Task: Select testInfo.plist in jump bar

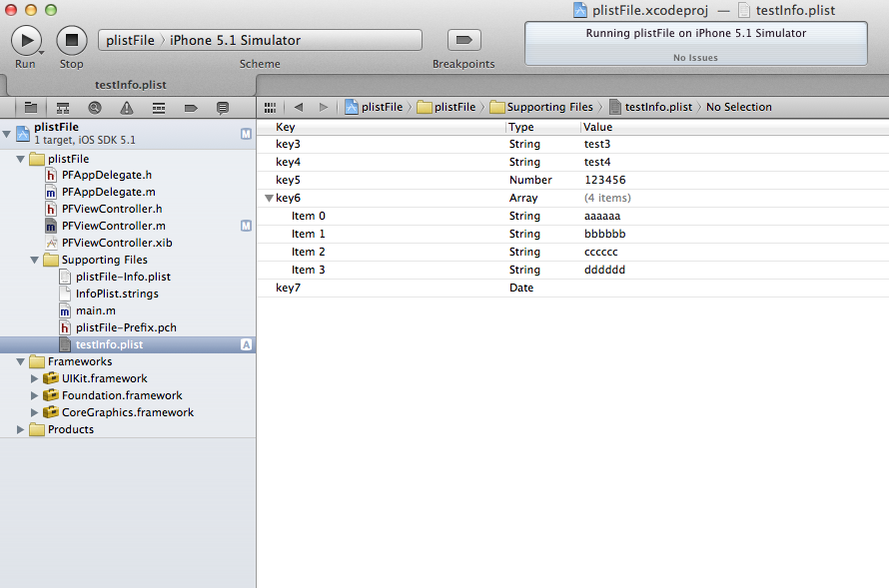Action: 651,107
